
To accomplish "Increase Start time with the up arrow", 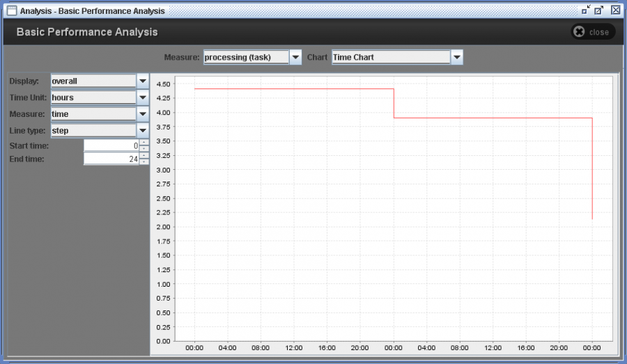I will pos(144,143).
